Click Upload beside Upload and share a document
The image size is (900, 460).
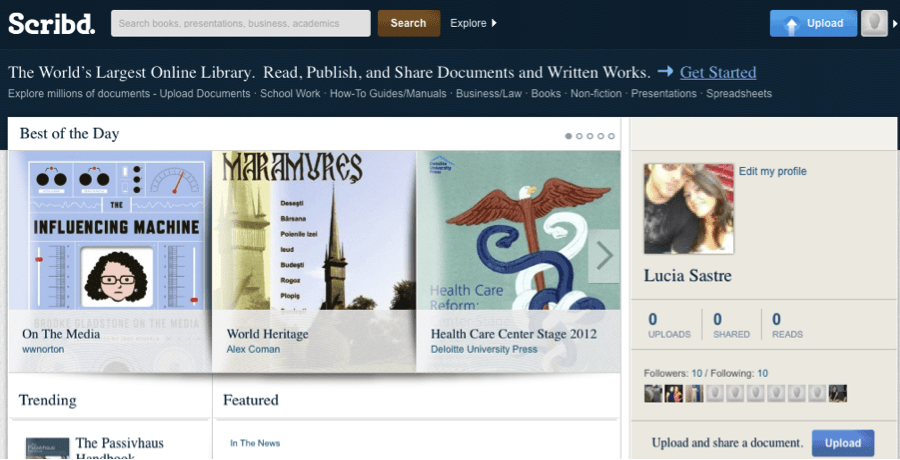tap(843, 443)
